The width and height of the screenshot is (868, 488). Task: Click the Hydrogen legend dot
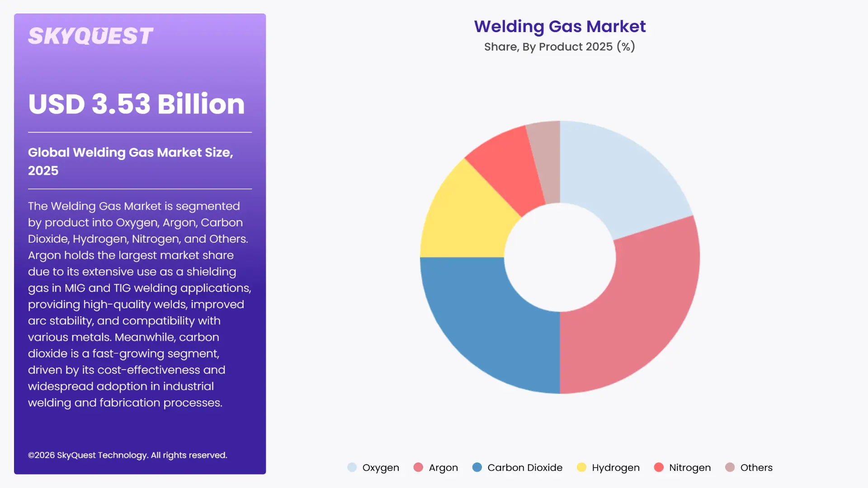tap(582, 467)
